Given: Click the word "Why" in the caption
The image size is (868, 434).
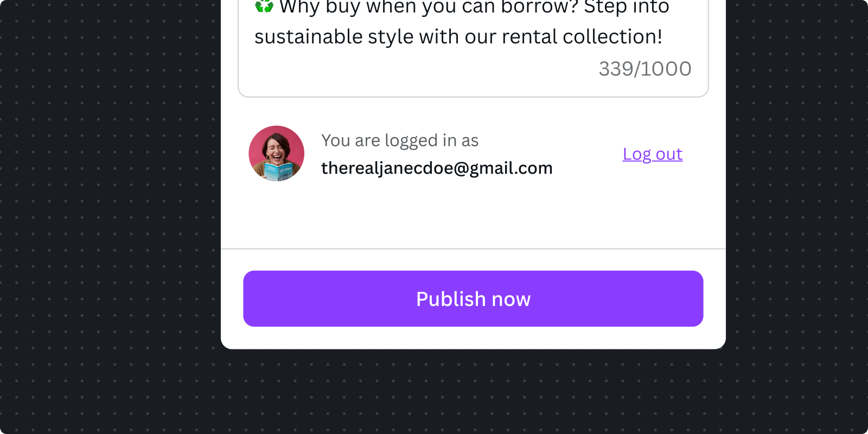Looking at the screenshot, I should 299,8.
